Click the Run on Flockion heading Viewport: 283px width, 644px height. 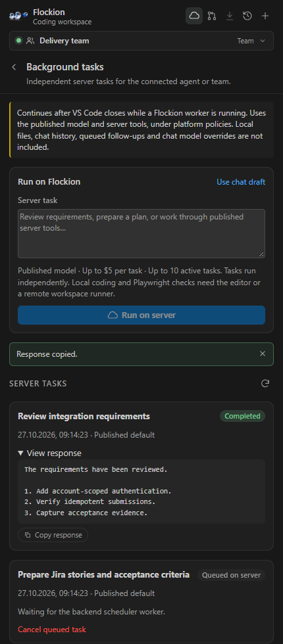point(49,181)
